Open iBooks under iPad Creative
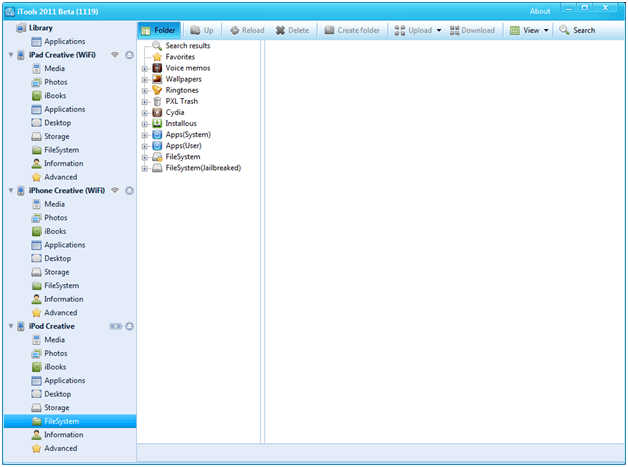This screenshot has width=628, height=467. pyautogui.click(x=55, y=96)
